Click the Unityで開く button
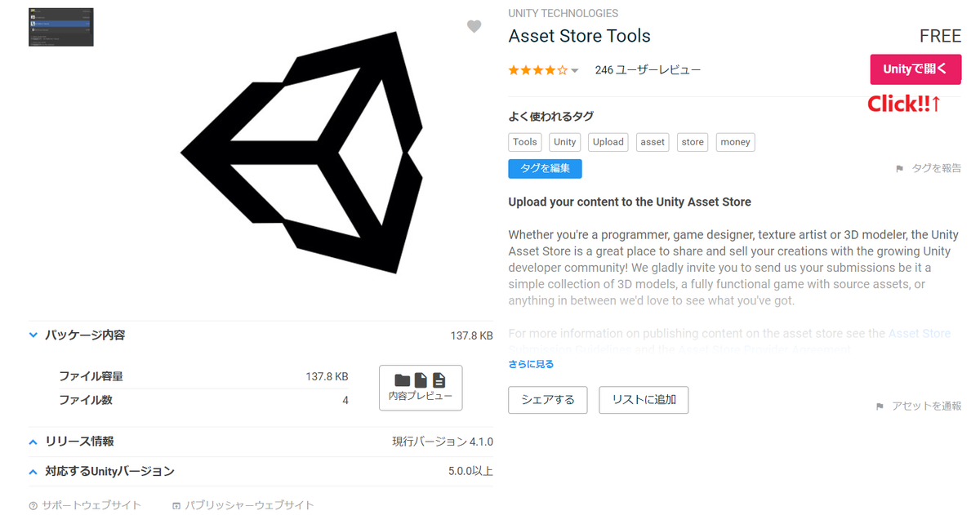Viewport: 980px width, 515px height. click(x=915, y=69)
